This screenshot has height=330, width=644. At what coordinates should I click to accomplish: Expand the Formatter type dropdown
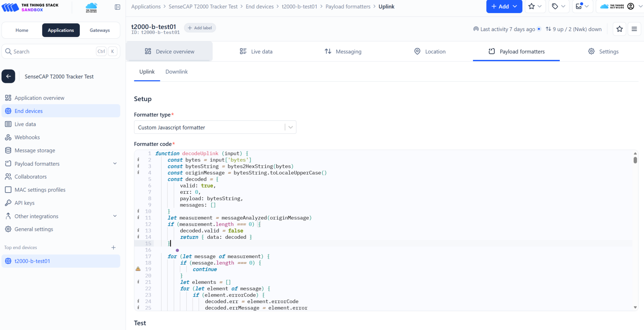pos(290,127)
